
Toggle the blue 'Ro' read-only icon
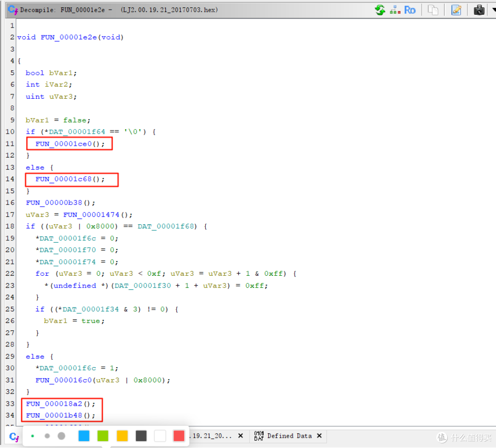click(x=410, y=10)
